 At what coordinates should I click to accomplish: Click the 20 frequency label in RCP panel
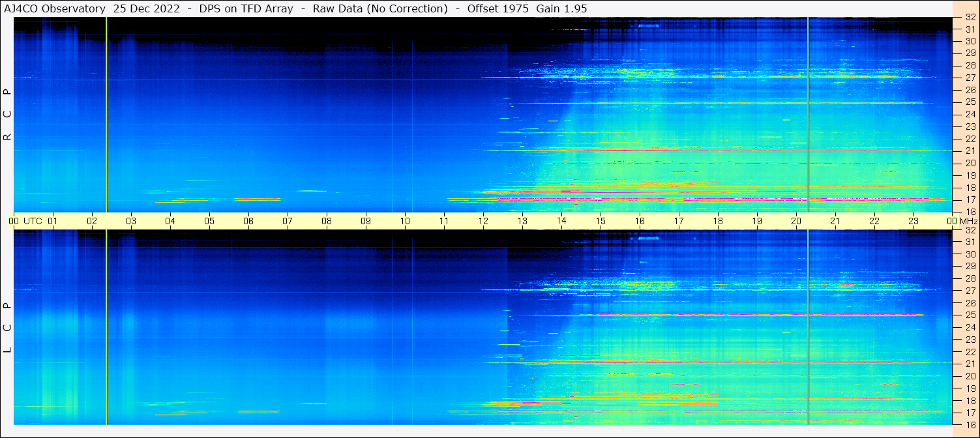pyautogui.click(x=970, y=163)
